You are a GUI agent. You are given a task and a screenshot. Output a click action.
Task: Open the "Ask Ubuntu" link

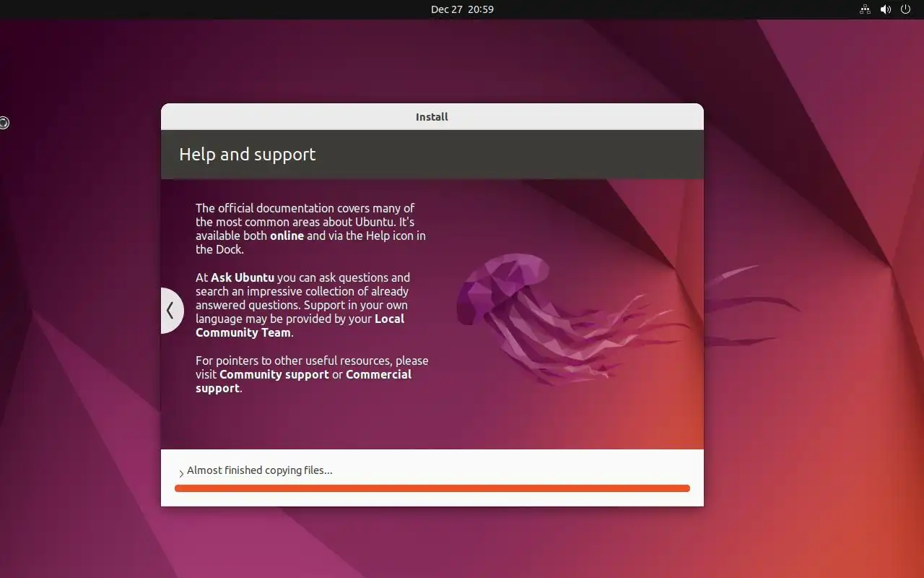click(242, 277)
